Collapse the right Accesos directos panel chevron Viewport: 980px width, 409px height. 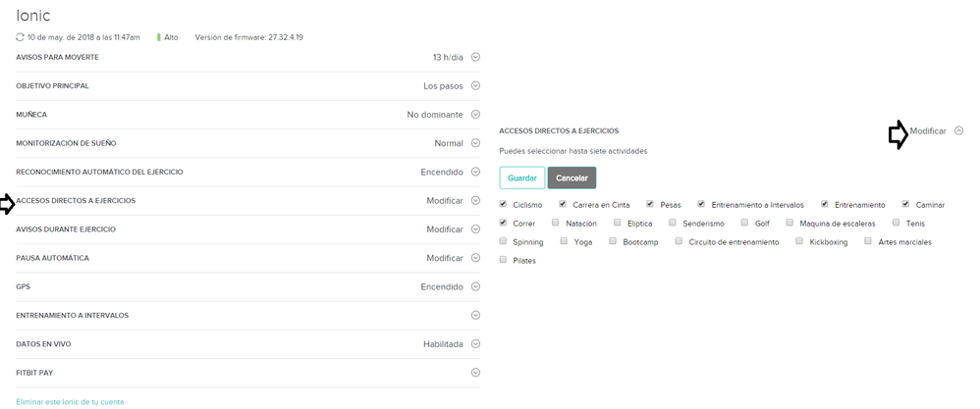point(958,130)
